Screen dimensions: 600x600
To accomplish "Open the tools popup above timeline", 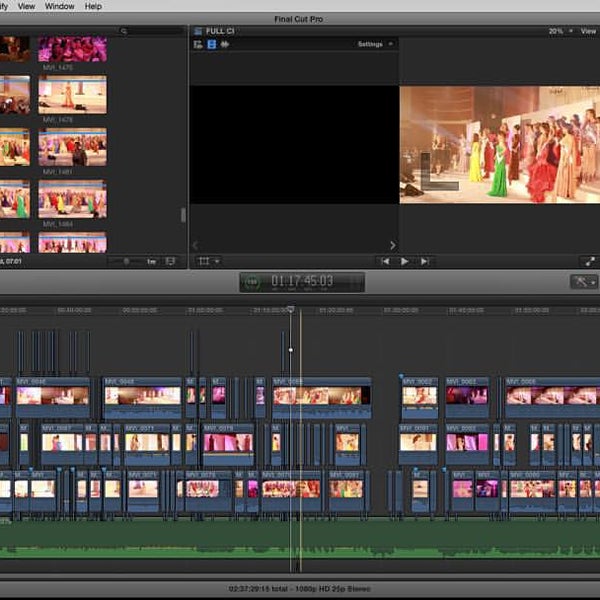I will (x=583, y=282).
